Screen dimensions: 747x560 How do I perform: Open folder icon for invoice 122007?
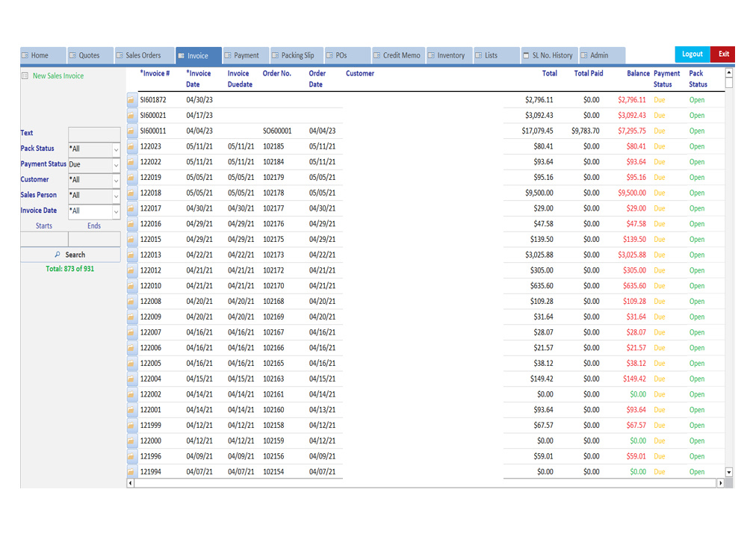click(x=131, y=332)
